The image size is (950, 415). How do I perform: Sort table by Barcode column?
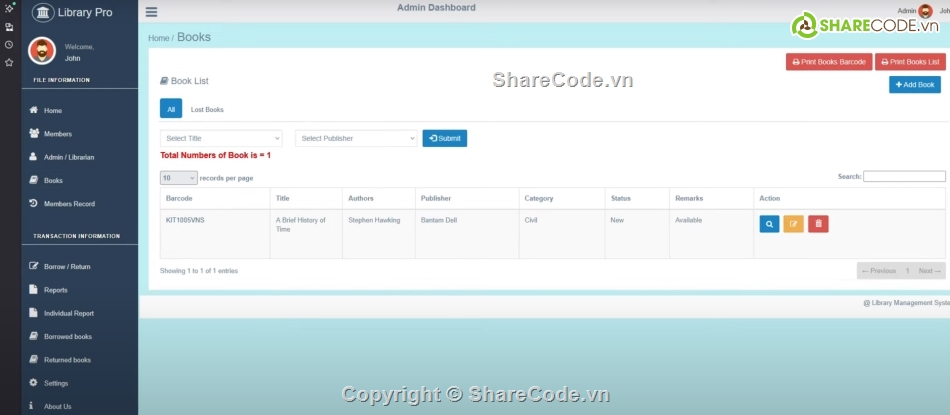tap(215, 199)
